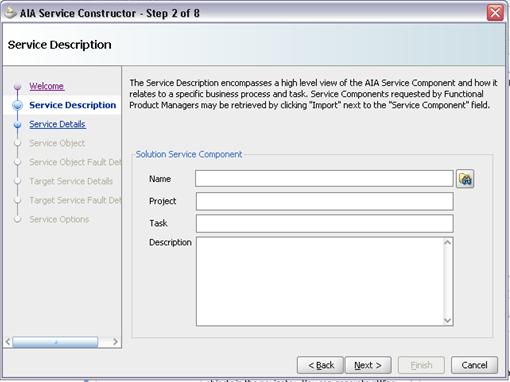
Task: Click into the Task field
Action: tap(325, 223)
